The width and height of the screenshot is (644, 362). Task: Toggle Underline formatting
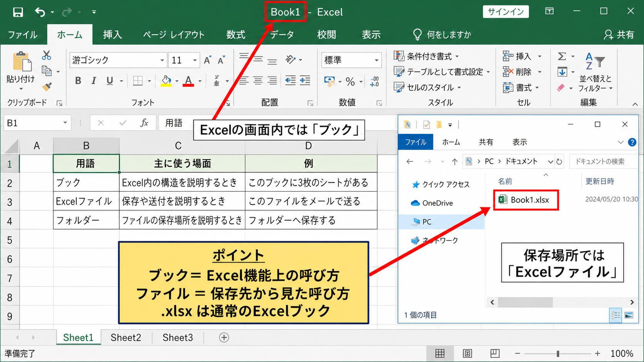[x=110, y=81]
